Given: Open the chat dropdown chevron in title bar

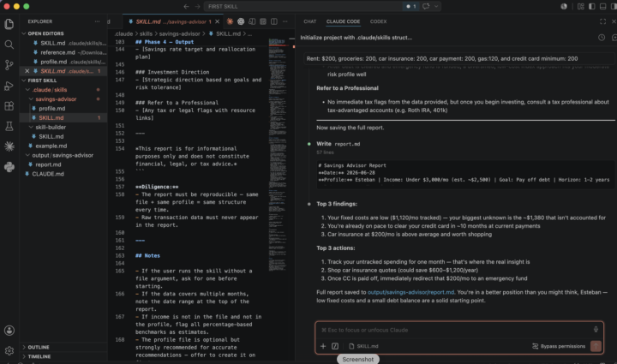Looking at the screenshot, I should pos(436,6).
